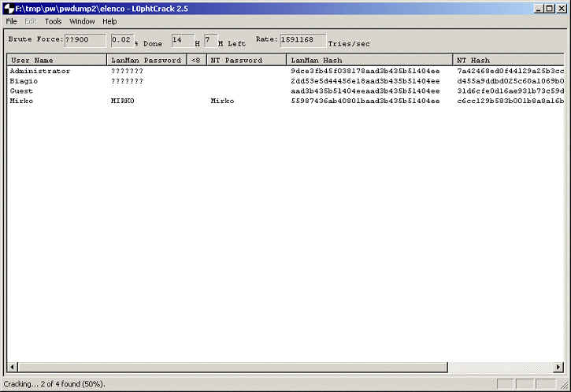
Task: Click the NT Password column header
Action: [x=247, y=60]
